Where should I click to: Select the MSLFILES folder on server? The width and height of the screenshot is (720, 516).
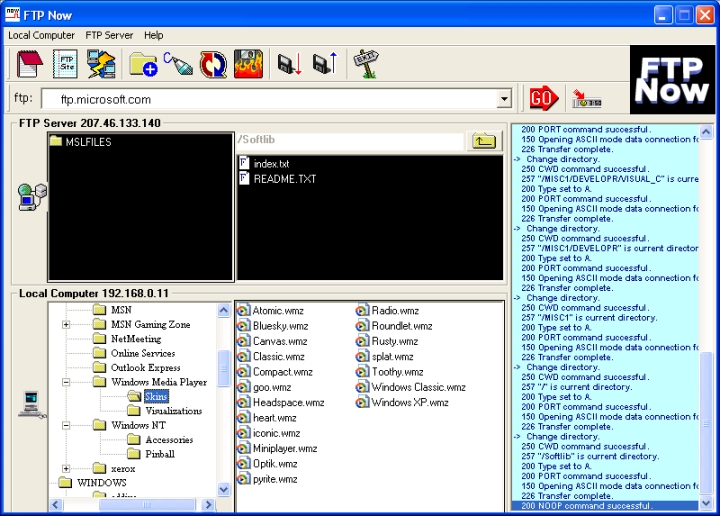click(x=81, y=142)
